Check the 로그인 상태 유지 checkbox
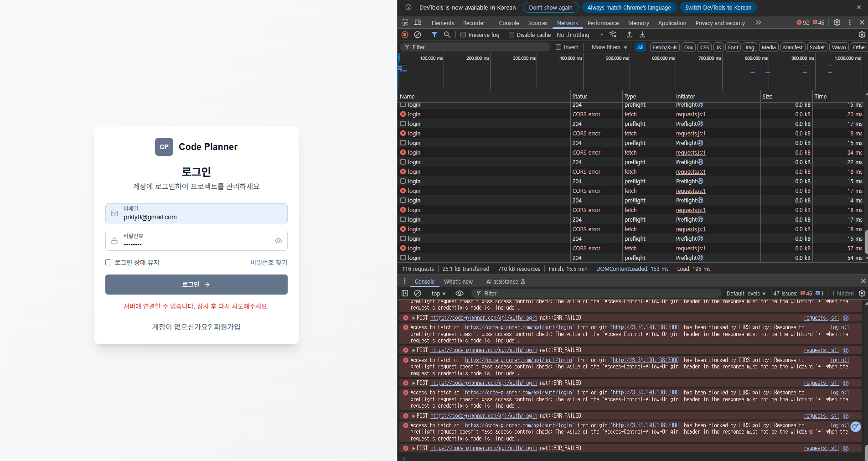Image resolution: width=868 pixels, height=461 pixels. point(108,262)
